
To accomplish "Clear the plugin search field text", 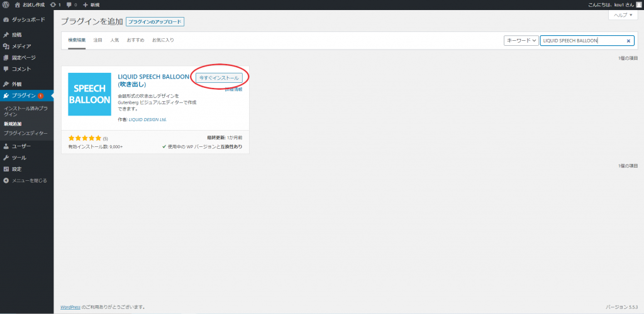I will pyautogui.click(x=628, y=41).
